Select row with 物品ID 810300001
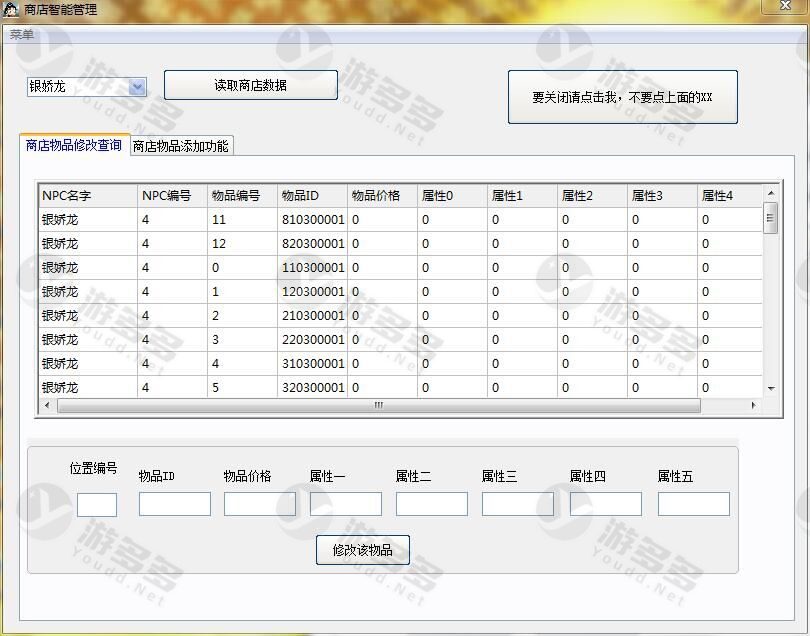810x636 pixels. pyautogui.click(x=311, y=220)
